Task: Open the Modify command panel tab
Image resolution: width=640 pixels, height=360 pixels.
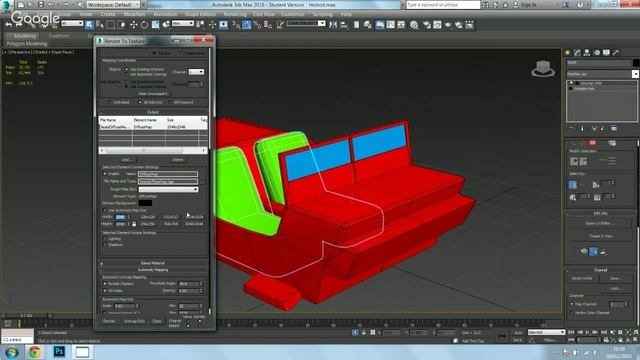Action: click(x=577, y=52)
